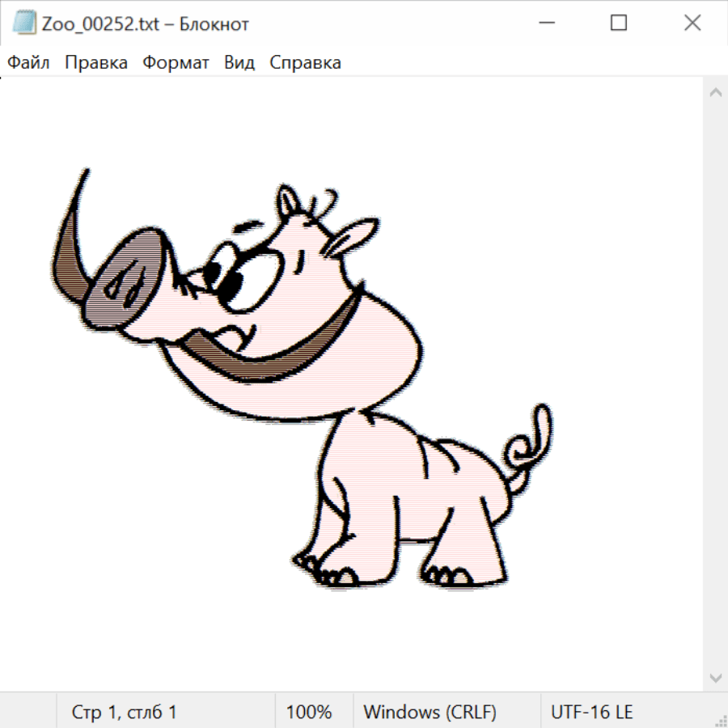Open the Вид menu
Viewport: 728px width, 728px height.
point(239,62)
